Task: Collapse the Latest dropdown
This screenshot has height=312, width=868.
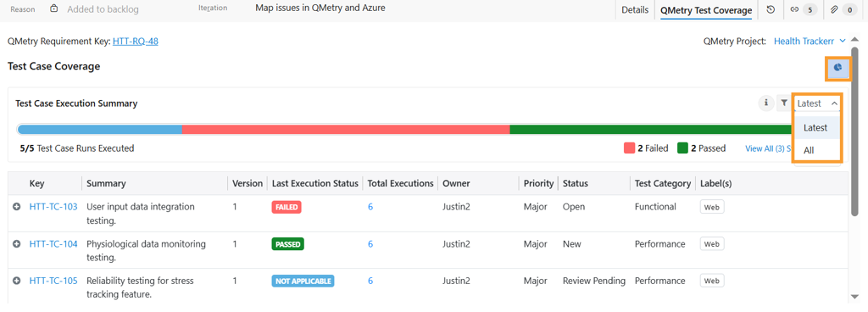Action: 817,103
